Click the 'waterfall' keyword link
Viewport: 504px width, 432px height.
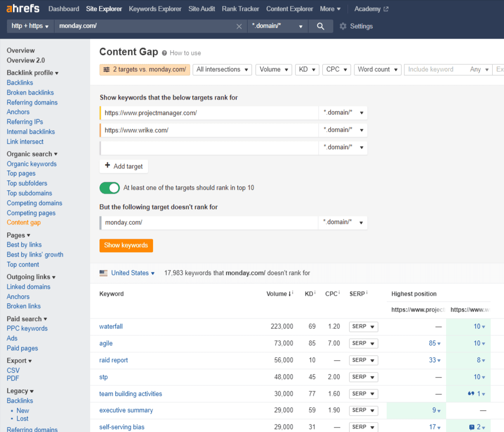tap(111, 326)
